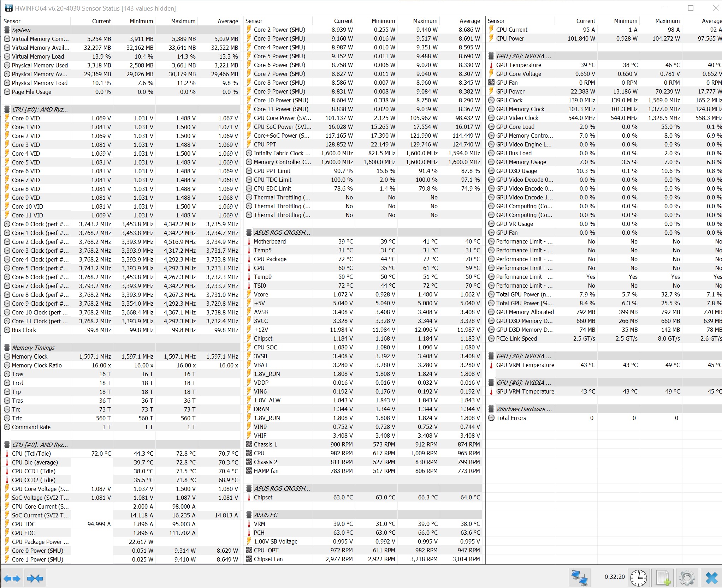Select the ASUS EC section header
Image resolution: width=722 pixels, height=588 pixels.
(x=266, y=515)
